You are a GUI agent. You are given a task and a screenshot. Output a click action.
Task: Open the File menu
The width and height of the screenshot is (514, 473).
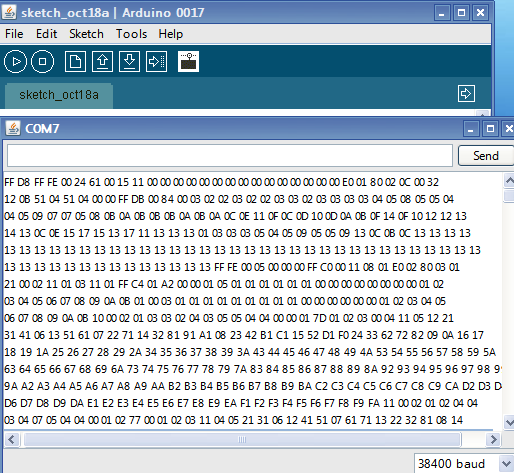click(x=14, y=34)
